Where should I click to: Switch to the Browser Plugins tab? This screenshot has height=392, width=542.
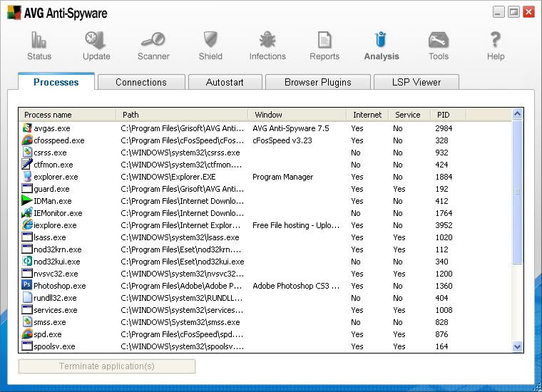pos(317,82)
